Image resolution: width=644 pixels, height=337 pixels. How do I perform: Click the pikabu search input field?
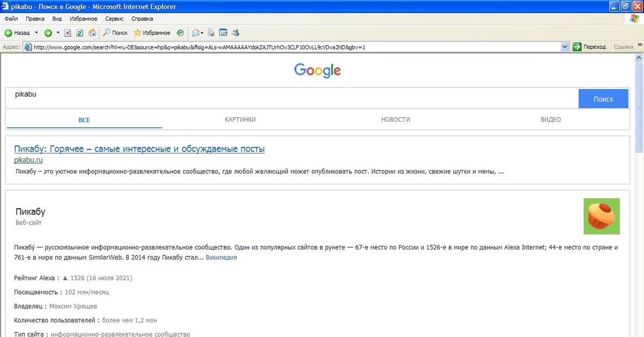[290, 98]
